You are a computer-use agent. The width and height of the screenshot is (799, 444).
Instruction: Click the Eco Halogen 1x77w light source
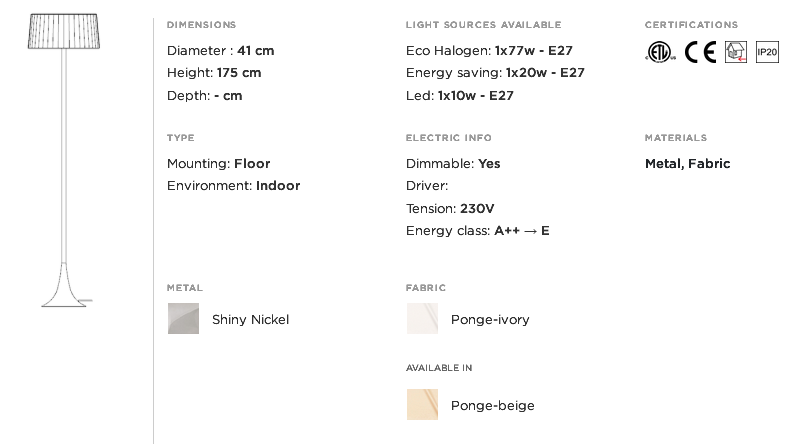point(489,50)
